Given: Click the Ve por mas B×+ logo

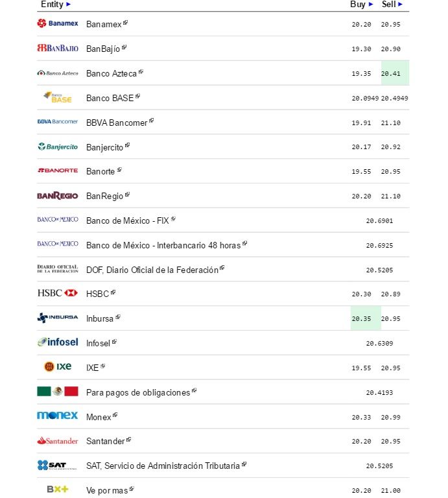Looking at the screenshot, I should click(x=58, y=490).
